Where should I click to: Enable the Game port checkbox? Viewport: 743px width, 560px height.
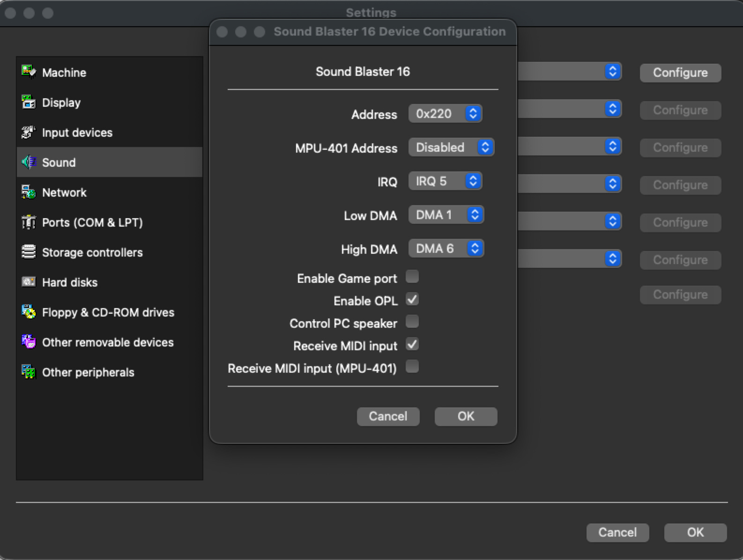point(412,277)
